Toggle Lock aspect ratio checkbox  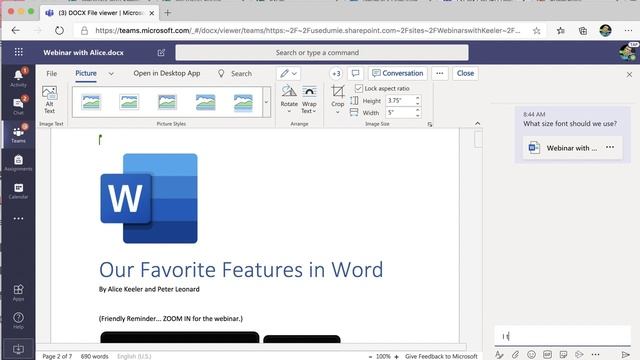click(358, 88)
